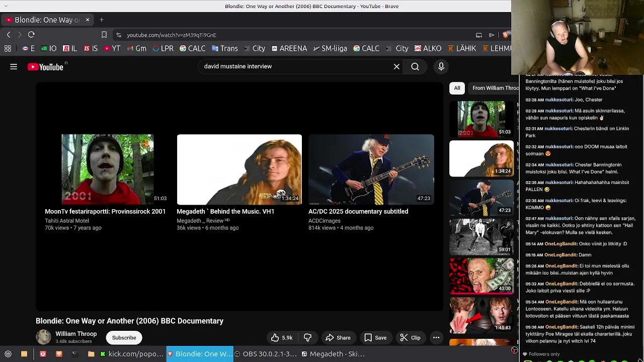Run search with the magnifier icon
Viewport: 644px width, 362px height.
[x=415, y=66]
